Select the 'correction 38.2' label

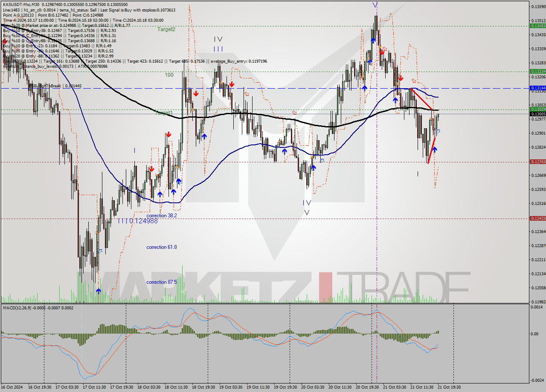pos(161,216)
